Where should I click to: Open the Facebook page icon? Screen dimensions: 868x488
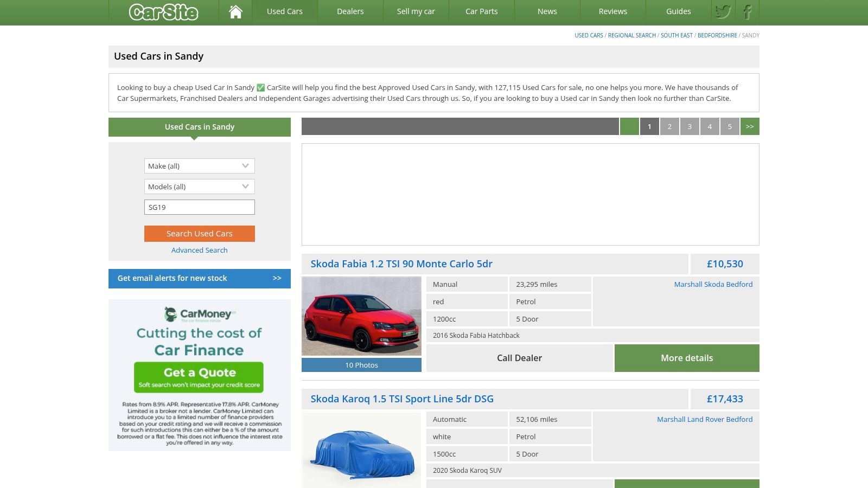point(747,12)
